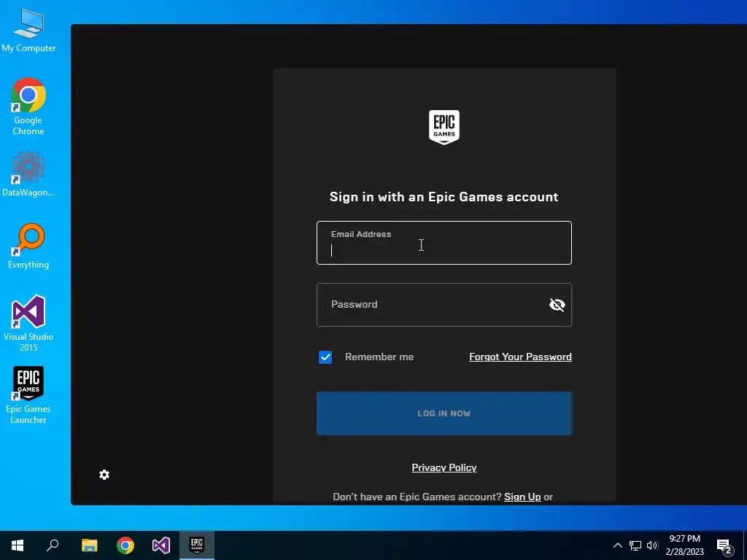Select the Everything search desktop shortcut
Image resolution: width=747 pixels, height=560 pixels.
click(28, 246)
